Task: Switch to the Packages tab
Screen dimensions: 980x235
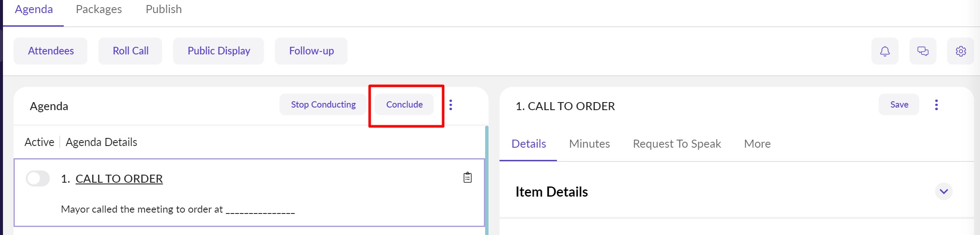Action: (x=99, y=9)
